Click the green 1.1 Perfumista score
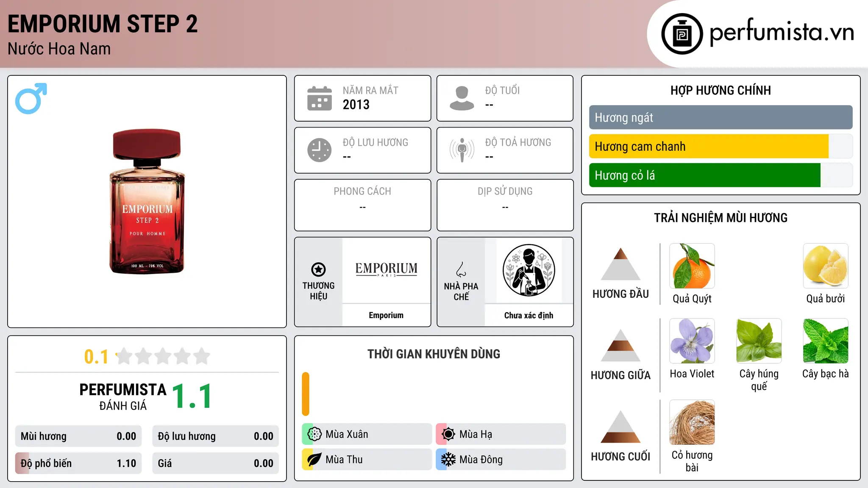Viewport: 868px width, 488px height. 192,396
